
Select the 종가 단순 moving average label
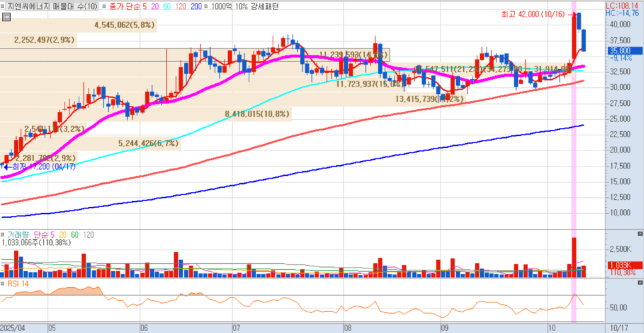click(125, 6)
